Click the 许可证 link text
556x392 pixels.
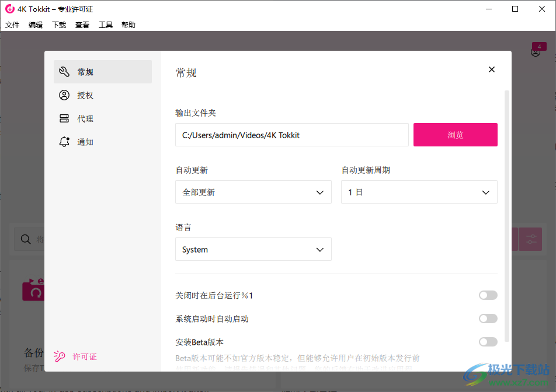coord(85,356)
